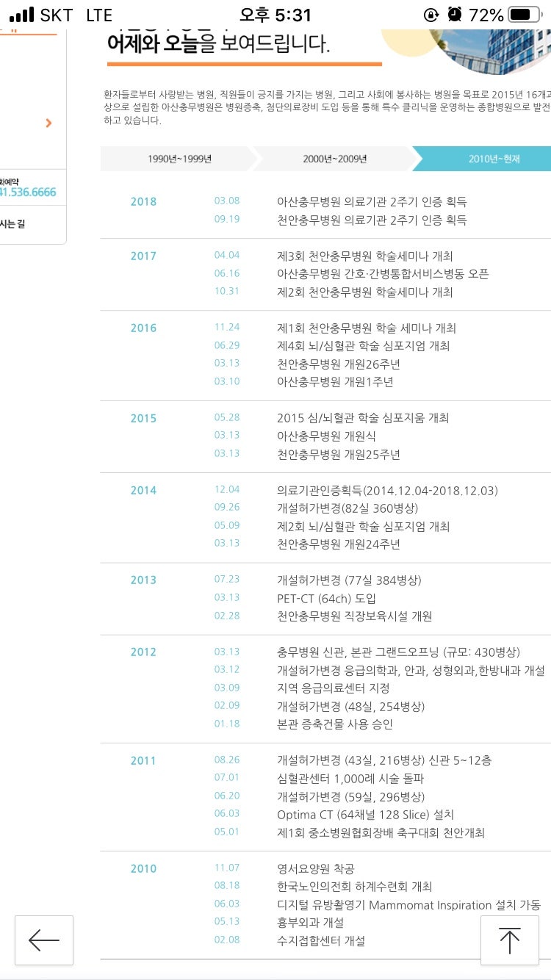Select the 2018 year heading
The height and width of the screenshot is (980, 551).
click(x=143, y=202)
